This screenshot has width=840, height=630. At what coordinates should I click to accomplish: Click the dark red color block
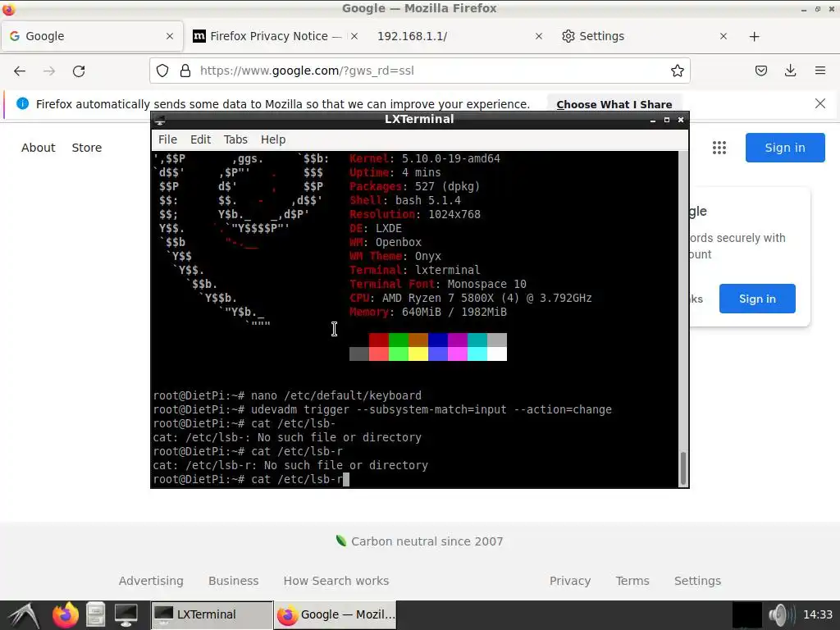378,340
